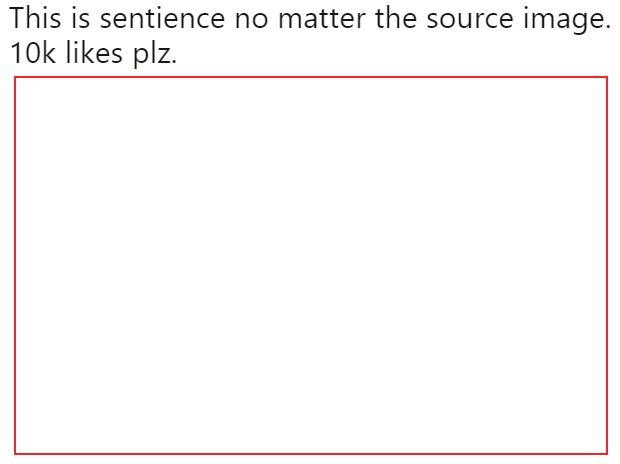Click the word "is" after "This"
Image resolution: width=620 pixels, height=464 pixels.
click(81, 18)
